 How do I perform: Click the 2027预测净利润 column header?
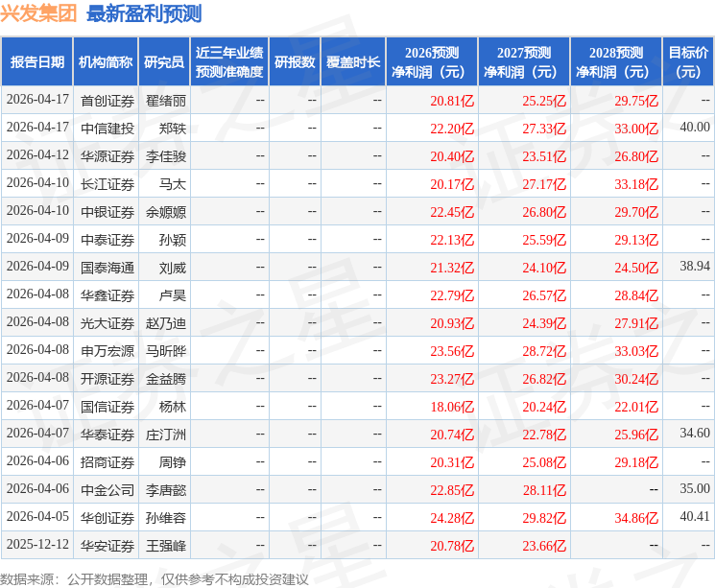tap(524, 61)
